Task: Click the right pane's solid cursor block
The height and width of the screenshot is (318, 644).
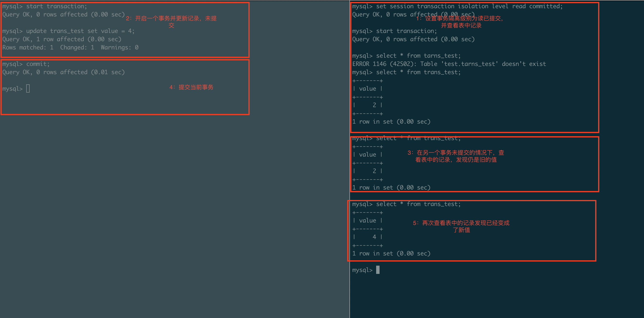Action: pyautogui.click(x=378, y=270)
